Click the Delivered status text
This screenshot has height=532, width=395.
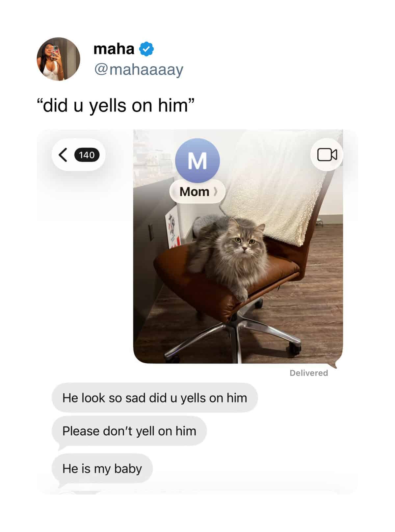(x=309, y=373)
